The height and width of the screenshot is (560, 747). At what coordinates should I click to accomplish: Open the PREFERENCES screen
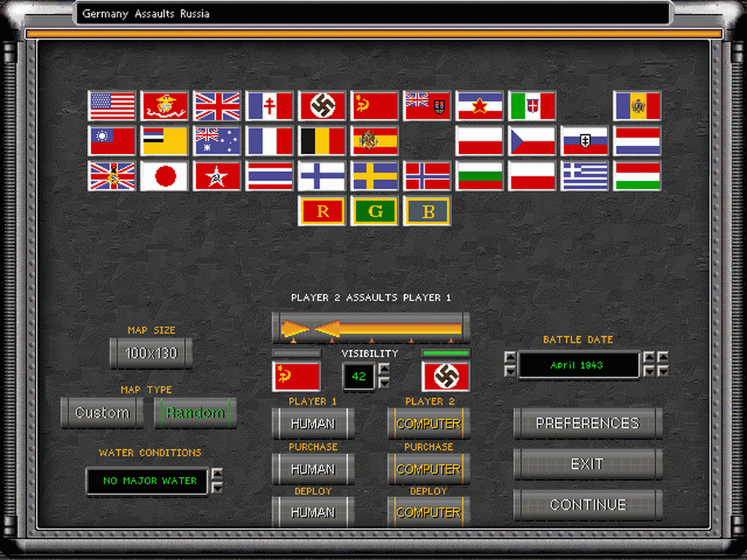[x=587, y=424]
